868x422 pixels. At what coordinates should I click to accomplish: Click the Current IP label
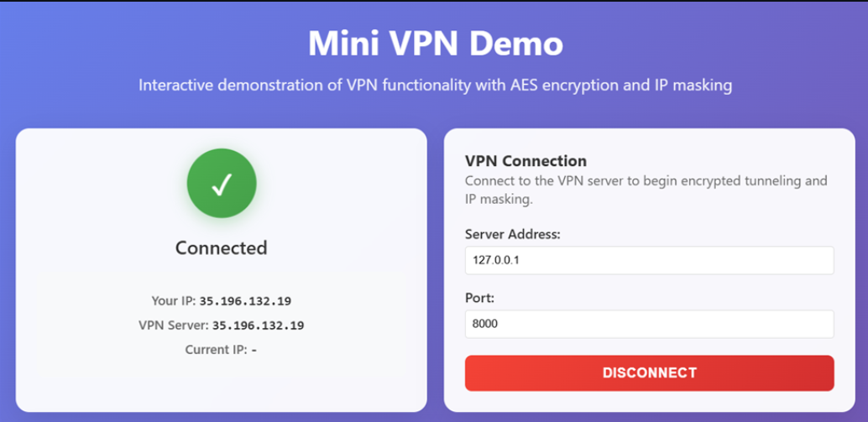[216, 350]
